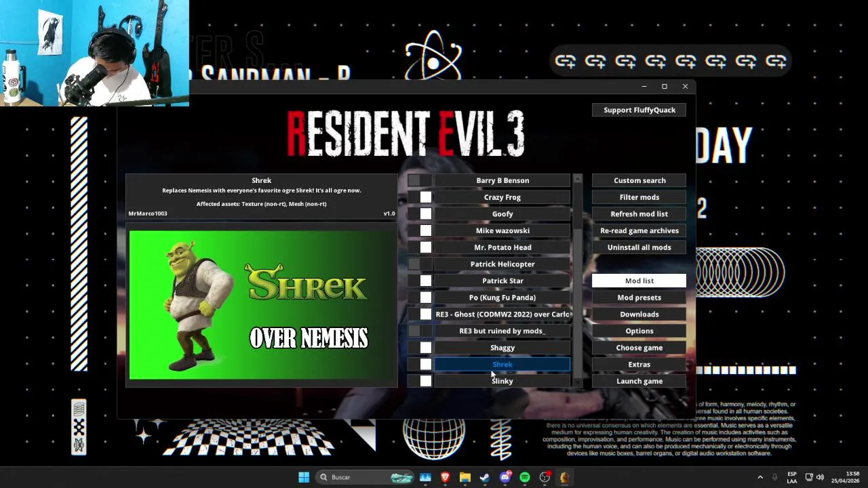The height and width of the screenshot is (488, 868).
Task: Toggle the checkbox beside Barry B Benson
Action: coord(419,180)
